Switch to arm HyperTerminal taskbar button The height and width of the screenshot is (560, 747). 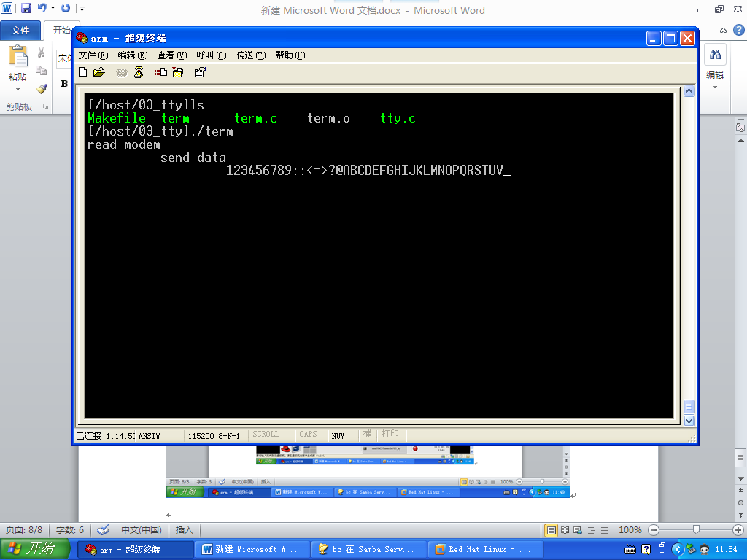coord(136,550)
